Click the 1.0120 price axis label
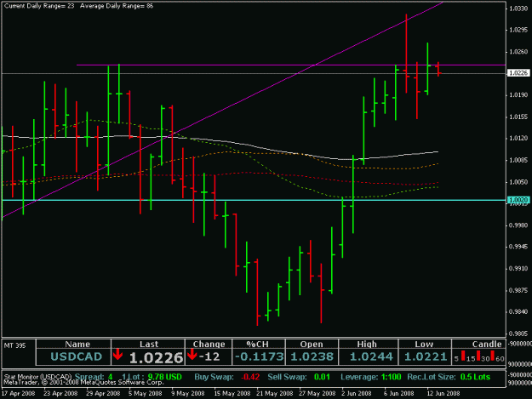This screenshot has width=532, height=399. click(x=519, y=139)
